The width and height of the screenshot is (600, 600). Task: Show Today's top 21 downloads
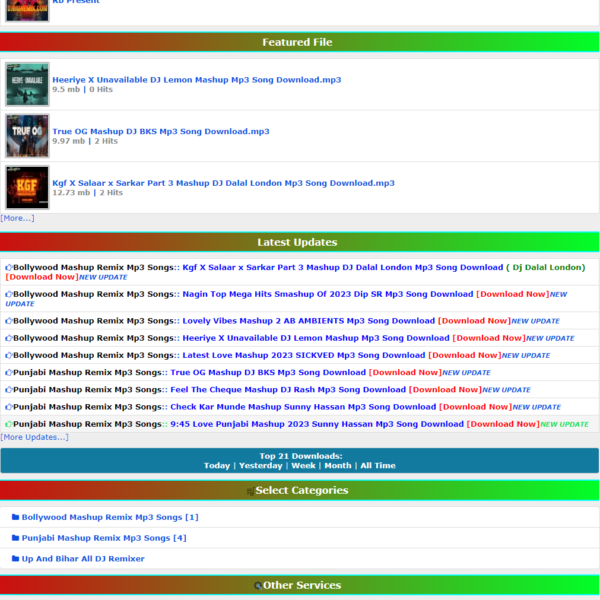click(217, 466)
